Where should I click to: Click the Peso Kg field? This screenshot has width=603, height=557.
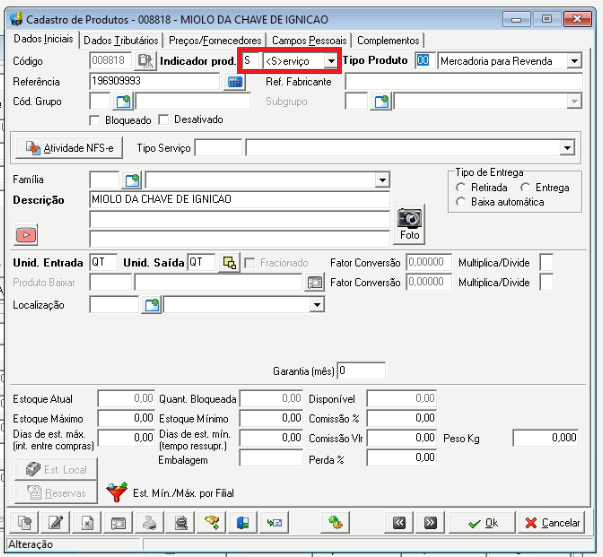(545, 438)
